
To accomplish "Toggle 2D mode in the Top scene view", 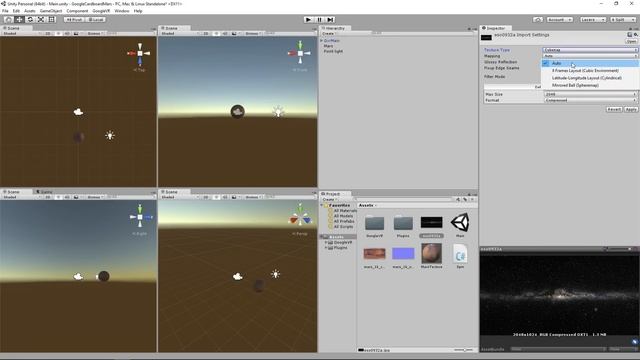I will [48, 33].
